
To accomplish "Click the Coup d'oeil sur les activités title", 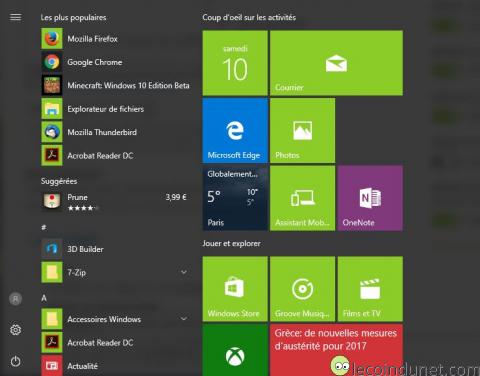I will 249,17.
